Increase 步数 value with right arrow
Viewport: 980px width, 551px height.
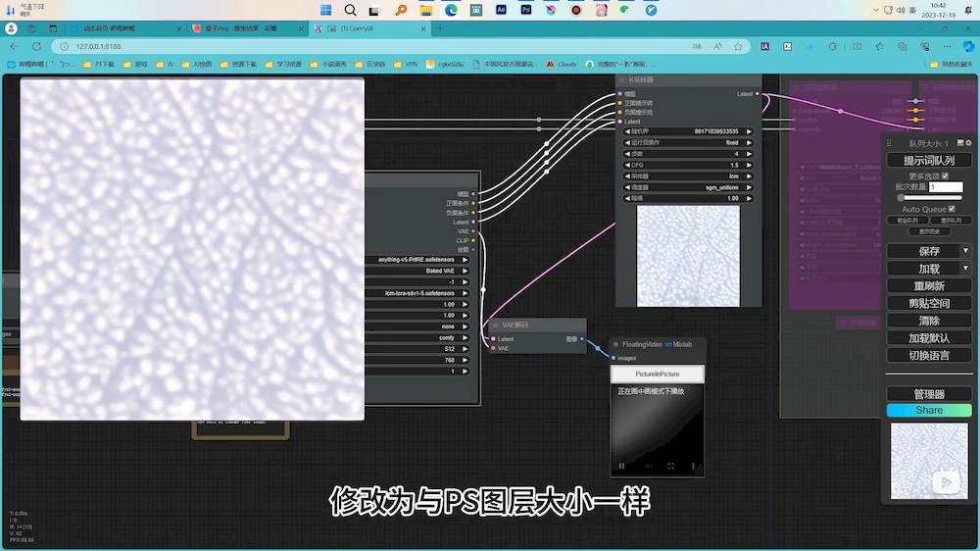(750, 154)
